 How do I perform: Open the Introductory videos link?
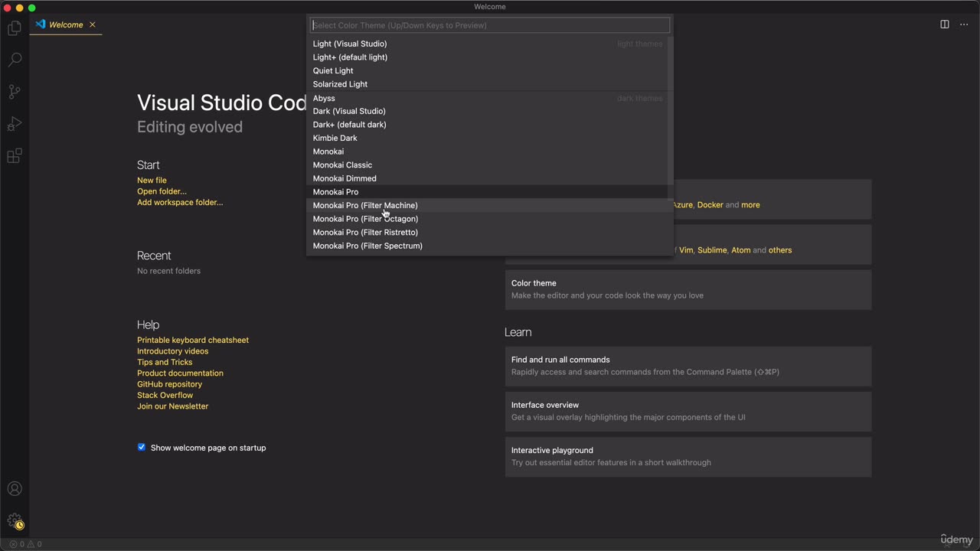[x=172, y=351]
